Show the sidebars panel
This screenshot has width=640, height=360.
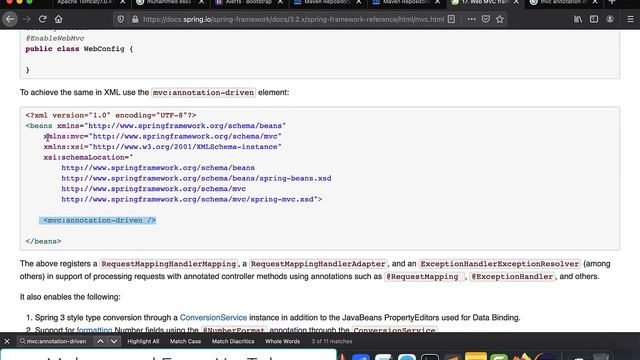point(594,19)
